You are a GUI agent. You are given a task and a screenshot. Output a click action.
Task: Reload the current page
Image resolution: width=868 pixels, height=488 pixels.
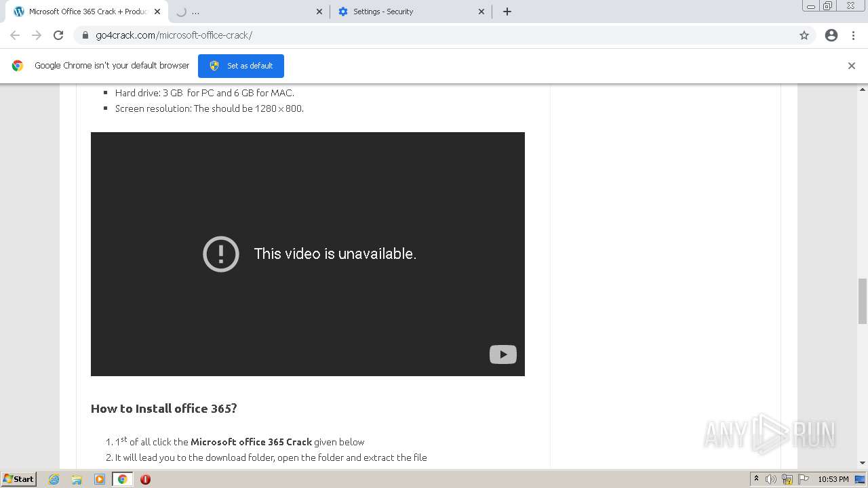(x=58, y=35)
